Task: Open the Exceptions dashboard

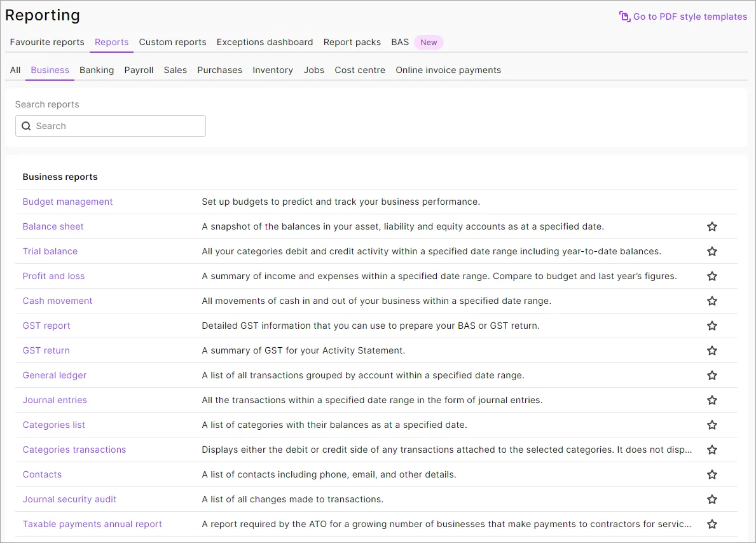Action: pyautogui.click(x=265, y=42)
